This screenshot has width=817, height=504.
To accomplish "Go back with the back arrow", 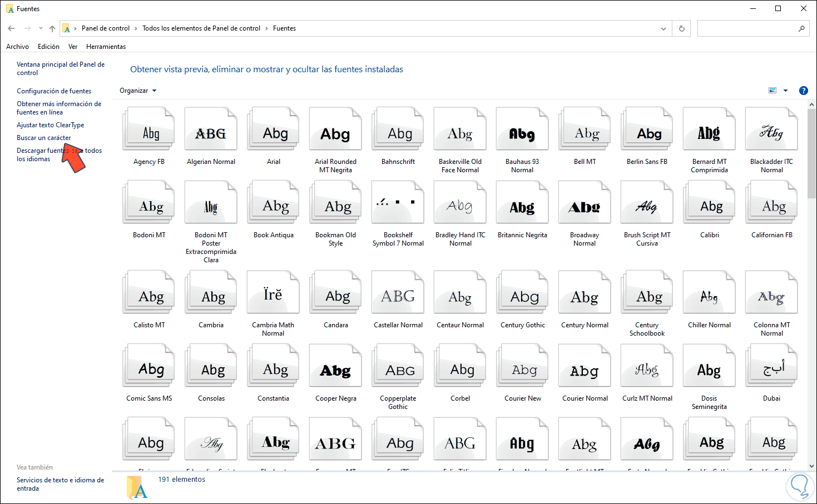I will pos(11,28).
